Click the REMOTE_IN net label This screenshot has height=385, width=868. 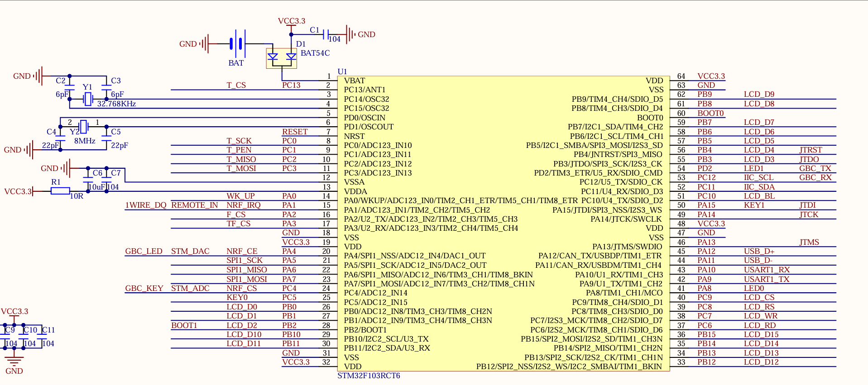[195, 205]
